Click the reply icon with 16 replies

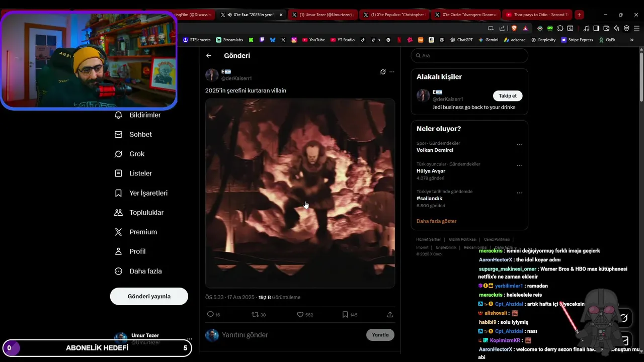(x=210, y=314)
